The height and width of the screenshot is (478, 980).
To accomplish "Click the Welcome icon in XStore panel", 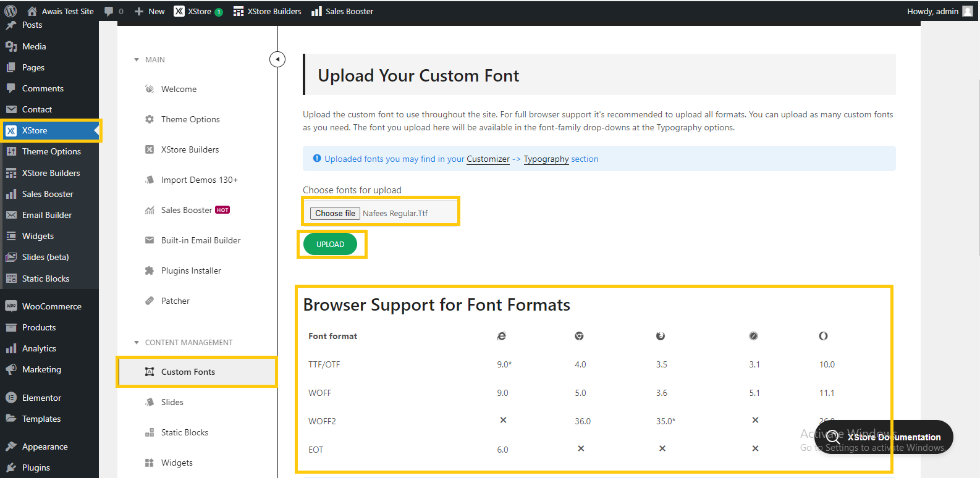I will click(150, 89).
